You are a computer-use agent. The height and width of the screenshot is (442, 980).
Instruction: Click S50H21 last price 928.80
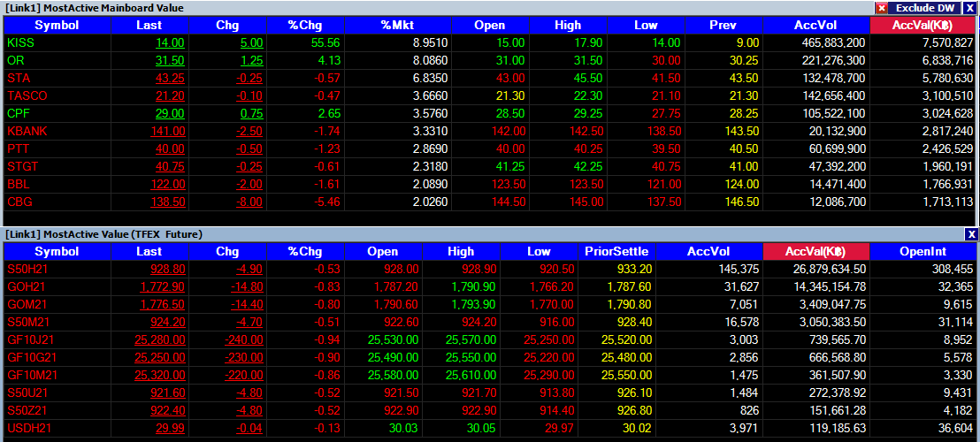click(167, 269)
